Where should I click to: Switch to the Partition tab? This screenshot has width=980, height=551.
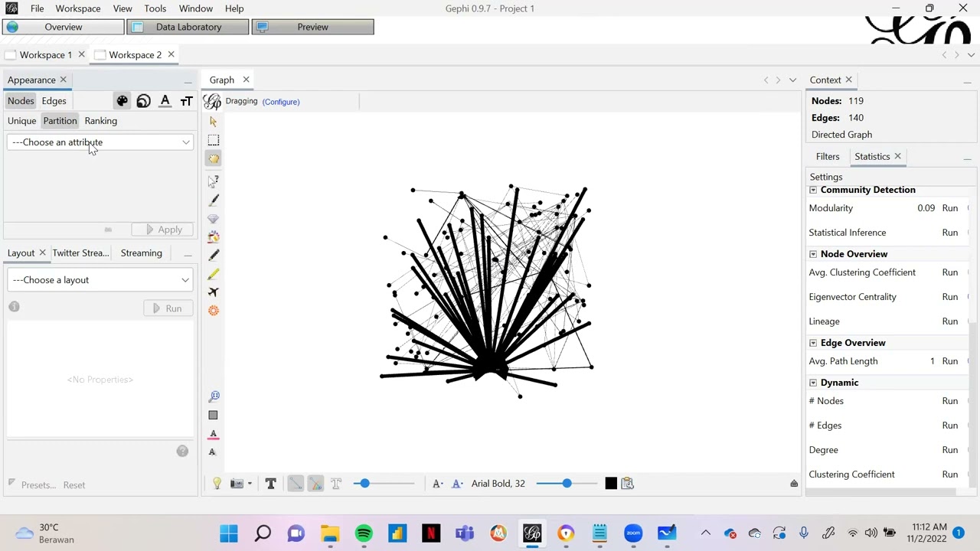(60, 121)
